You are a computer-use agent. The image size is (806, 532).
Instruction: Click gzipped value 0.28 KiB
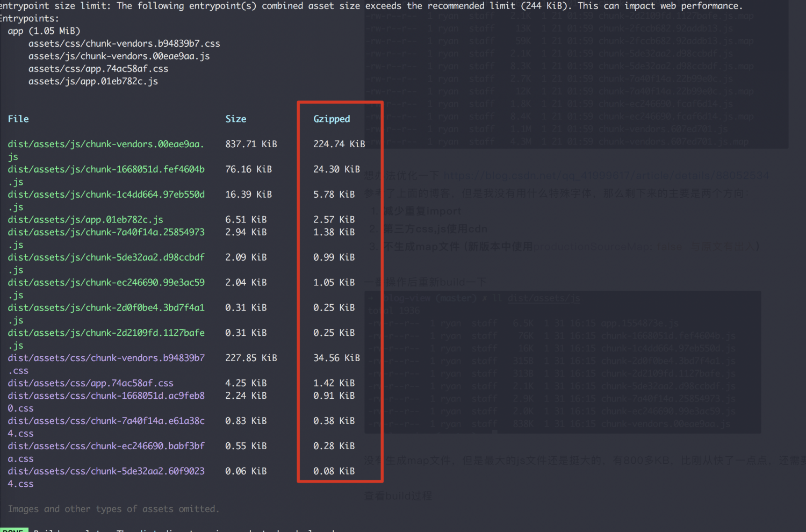tap(334, 446)
